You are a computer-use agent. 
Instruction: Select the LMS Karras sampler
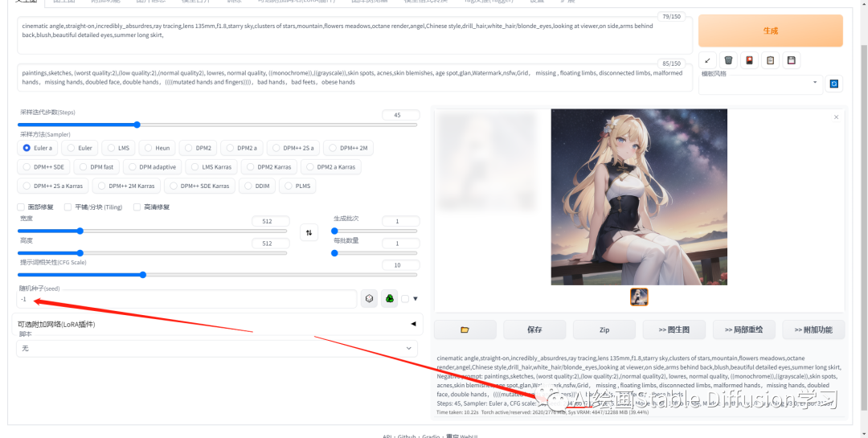211,166
